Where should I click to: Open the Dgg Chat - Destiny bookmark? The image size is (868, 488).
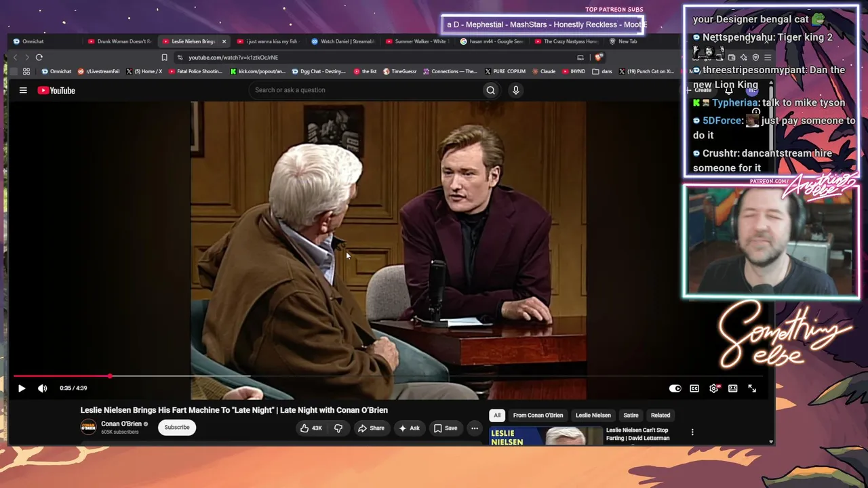319,71
